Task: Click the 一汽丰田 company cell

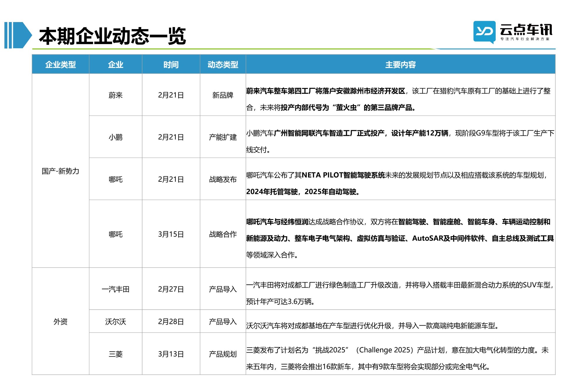Action: (x=116, y=289)
